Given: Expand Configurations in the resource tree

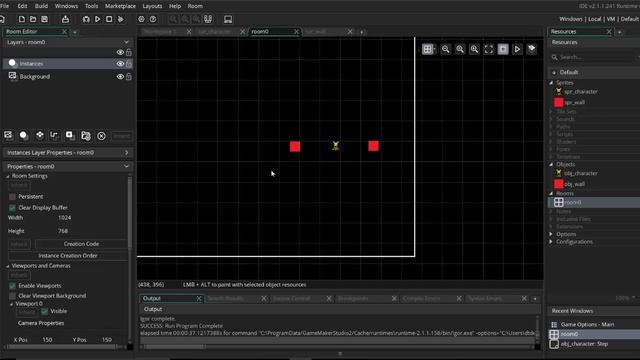Looking at the screenshot, I should click(551, 242).
